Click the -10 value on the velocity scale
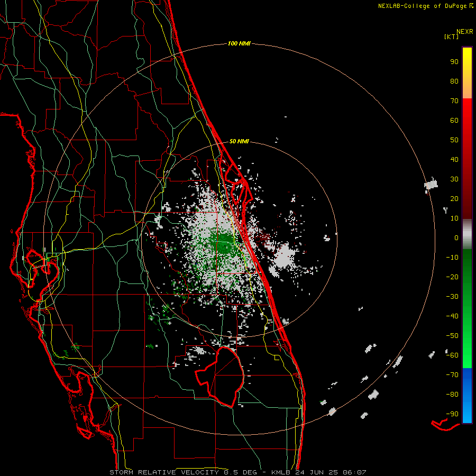Viewport: 476px width, 476px height. pos(452,258)
